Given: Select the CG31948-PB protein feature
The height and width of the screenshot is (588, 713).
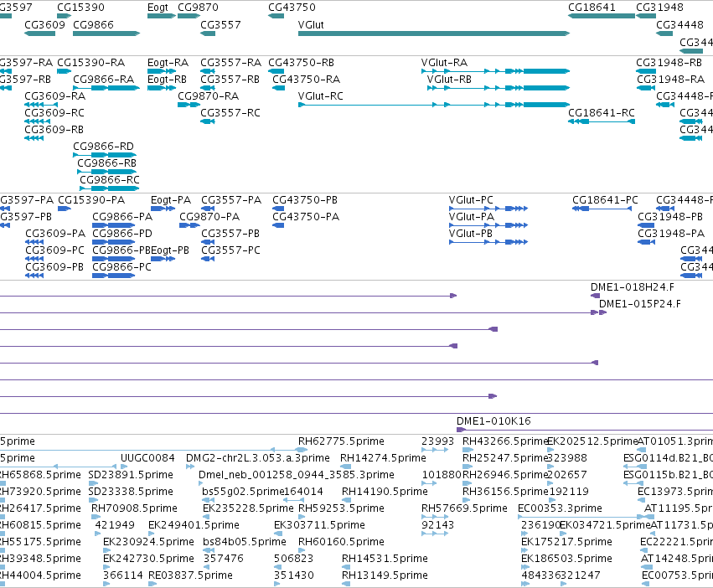Looking at the screenshot, I should click(646, 225).
